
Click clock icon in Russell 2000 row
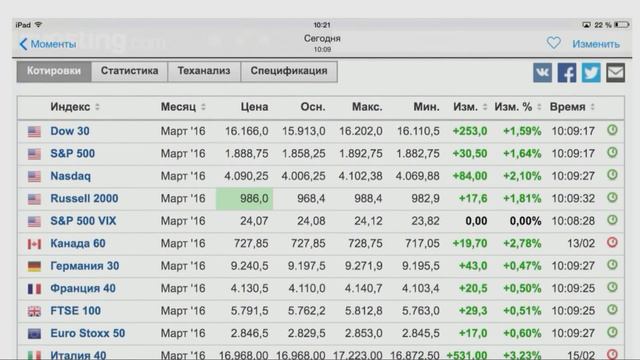click(x=612, y=198)
